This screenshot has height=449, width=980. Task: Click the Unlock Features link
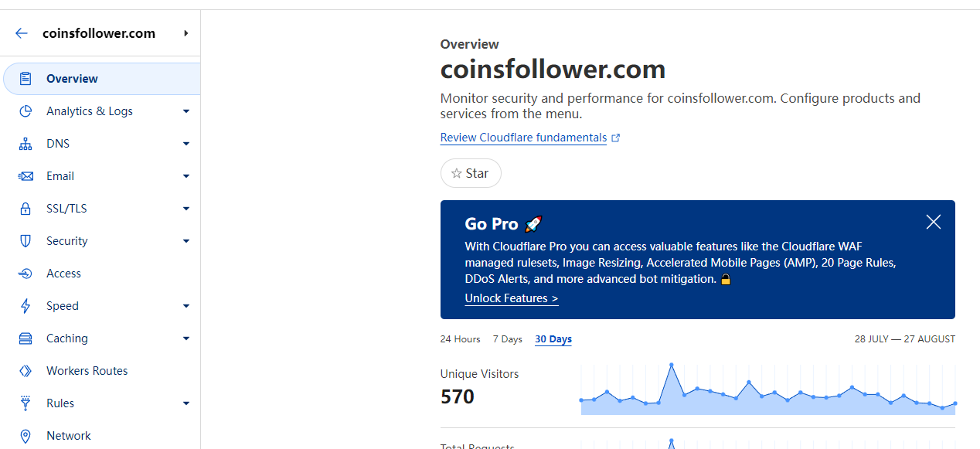click(511, 298)
